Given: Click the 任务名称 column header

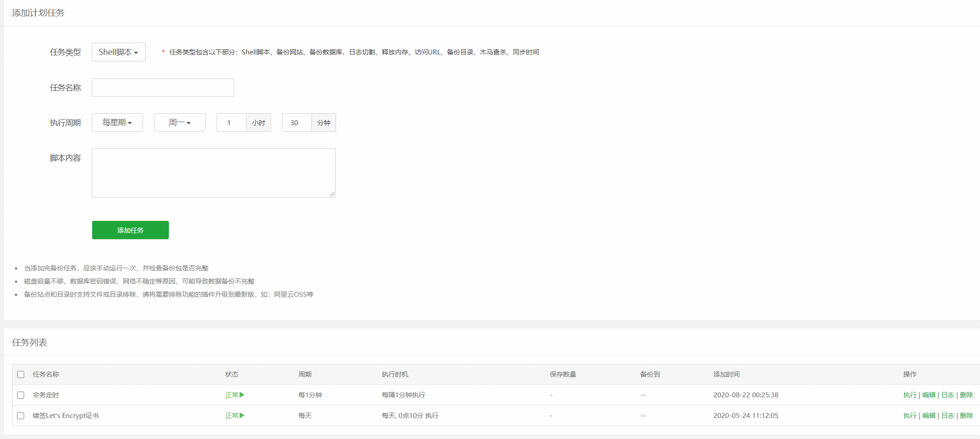Looking at the screenshot, I should [46, 374].
